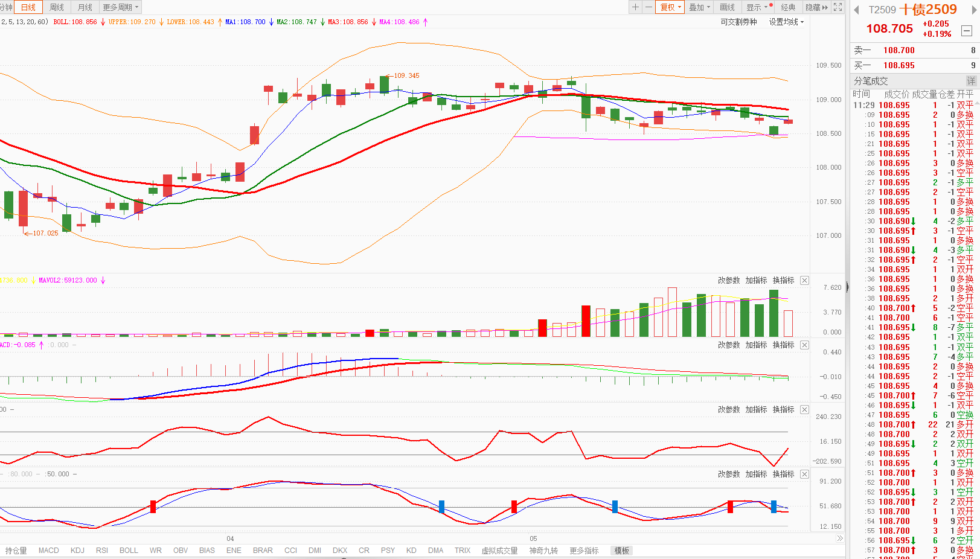Click 换指标 in the volume panel
Viewport: 980px width, 559px height.
coord(783,280)
